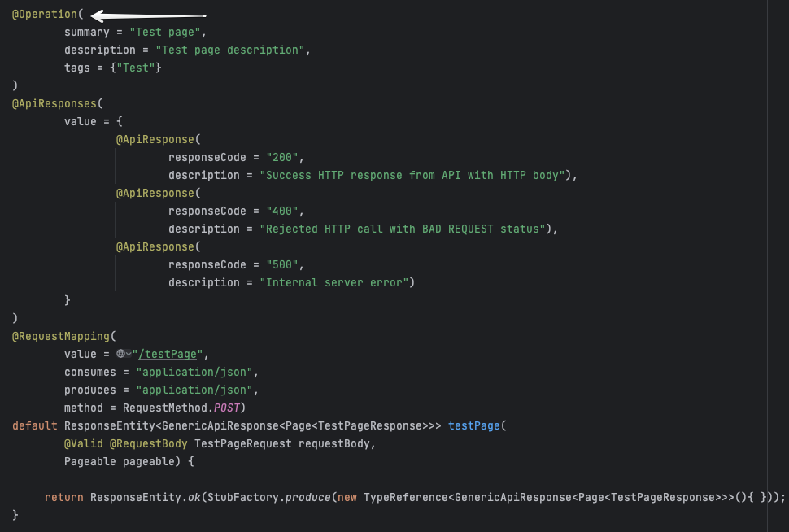Click the TestPageRequest parameter type

coord(243,443)
